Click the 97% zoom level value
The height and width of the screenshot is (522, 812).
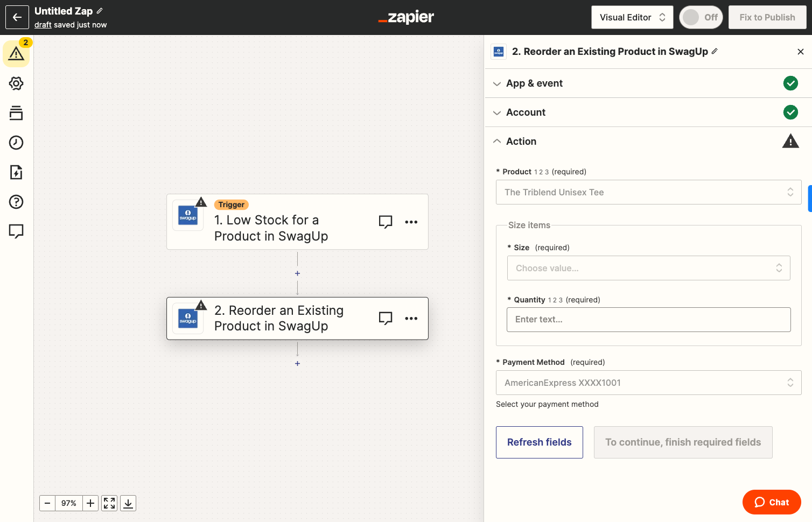[x=69, y=503]
